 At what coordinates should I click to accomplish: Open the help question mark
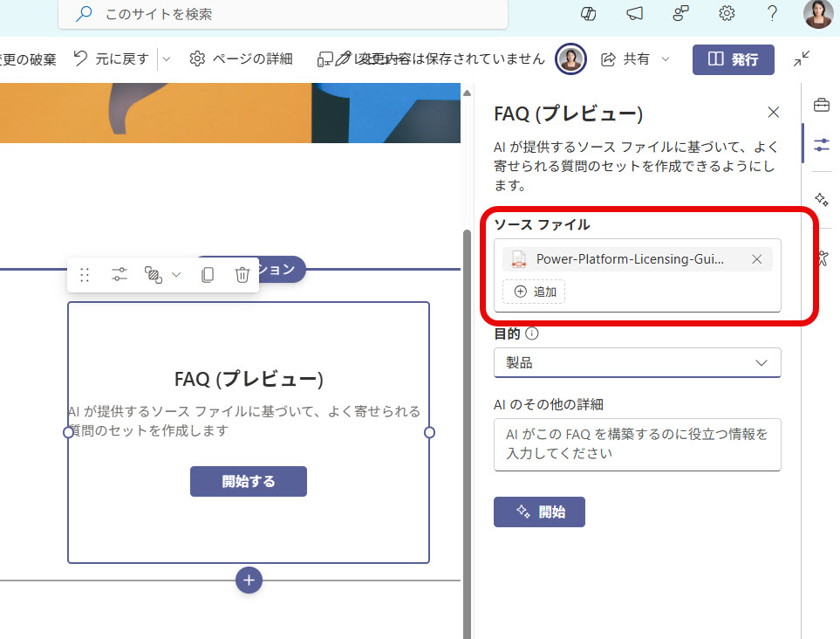tap(772, 13)
